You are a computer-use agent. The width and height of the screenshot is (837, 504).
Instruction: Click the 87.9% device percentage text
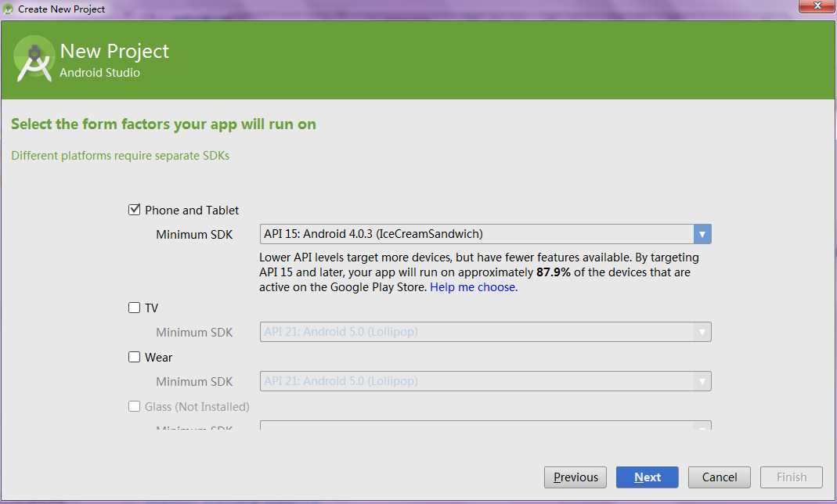click(x=554, y=272)
